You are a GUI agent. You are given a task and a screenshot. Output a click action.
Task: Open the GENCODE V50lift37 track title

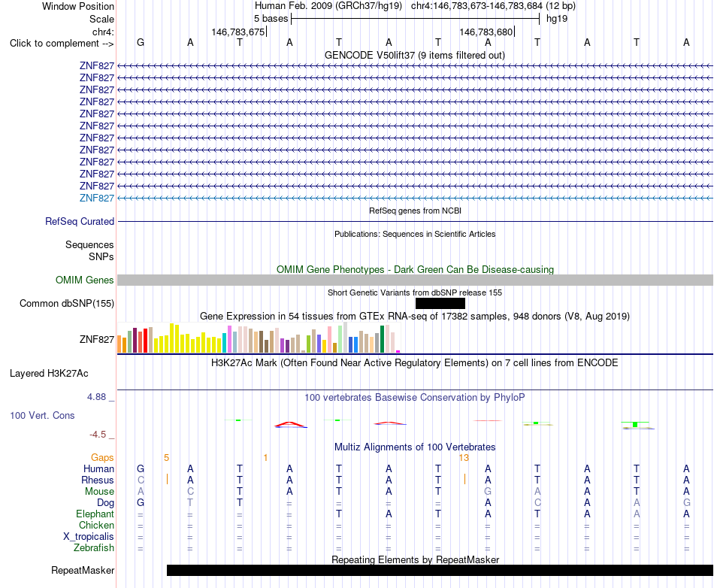click(x=414, y=55)
